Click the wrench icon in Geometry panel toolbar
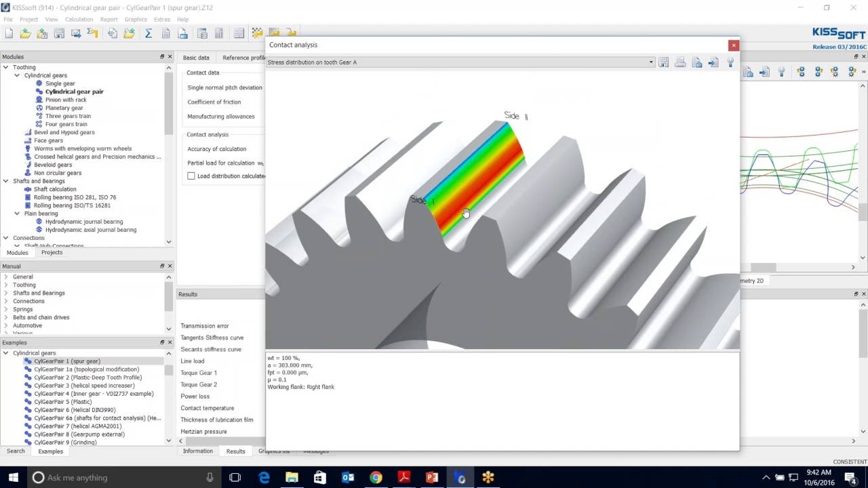Image resolution: width=868 pixels, height=488 pixels. click(781, 71)
